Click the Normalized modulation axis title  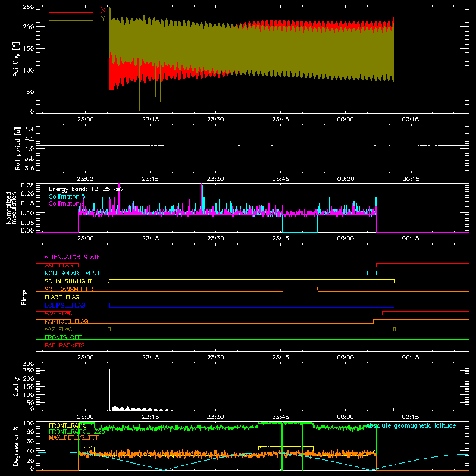click(x=11, y=208)
